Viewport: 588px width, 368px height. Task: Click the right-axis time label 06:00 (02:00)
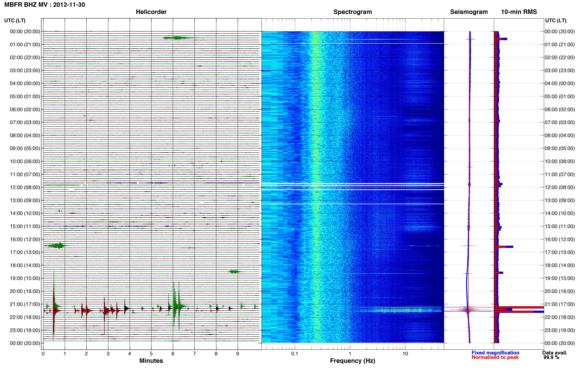pos(560,110)
